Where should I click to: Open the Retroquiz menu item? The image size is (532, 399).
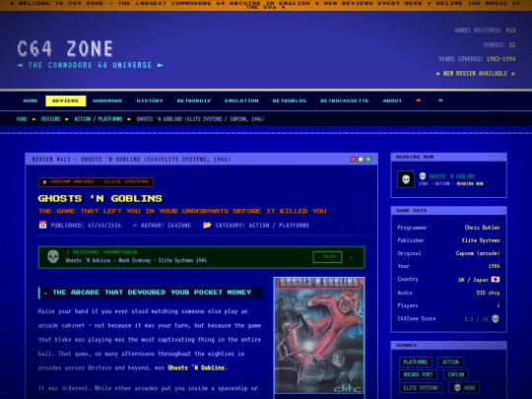(194, 100)
